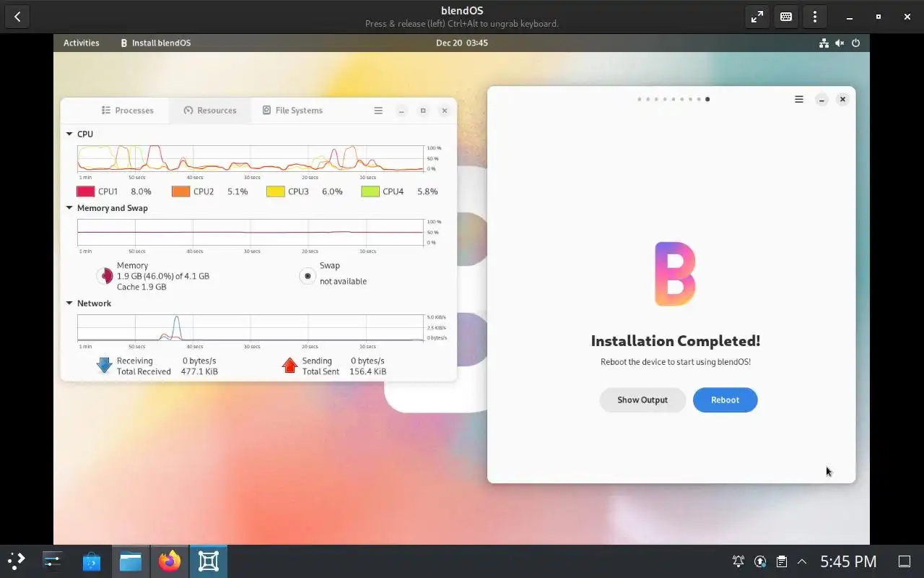This screenshot has height=578, width=924.
Task: Switch to the Resources tab
Action: tap(210, 111)
